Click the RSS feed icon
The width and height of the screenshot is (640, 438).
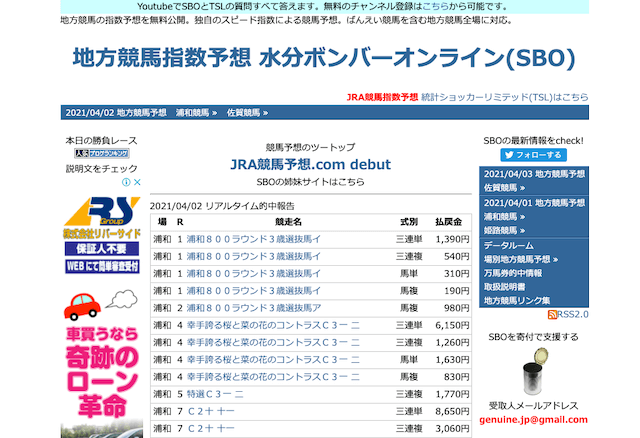coord(552,314)
